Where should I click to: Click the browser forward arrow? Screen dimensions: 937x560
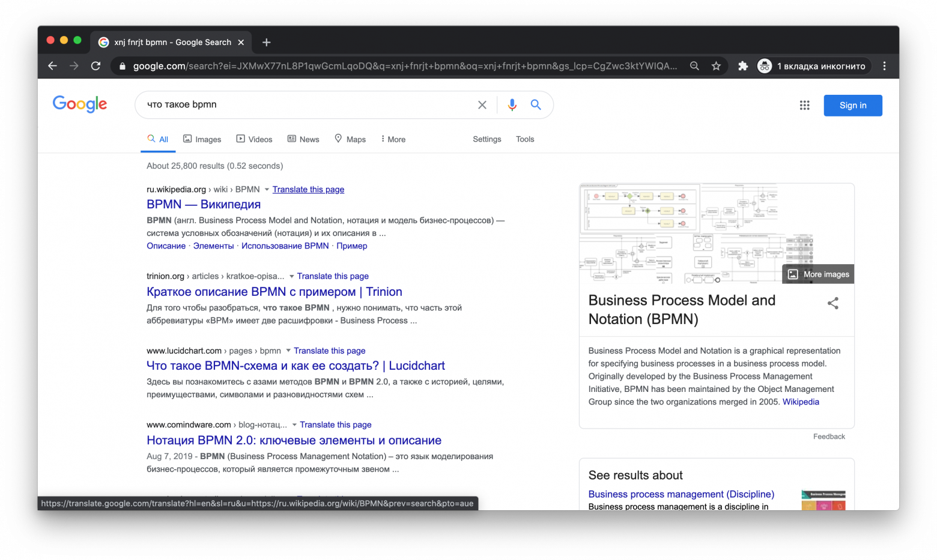coord(74,66)
